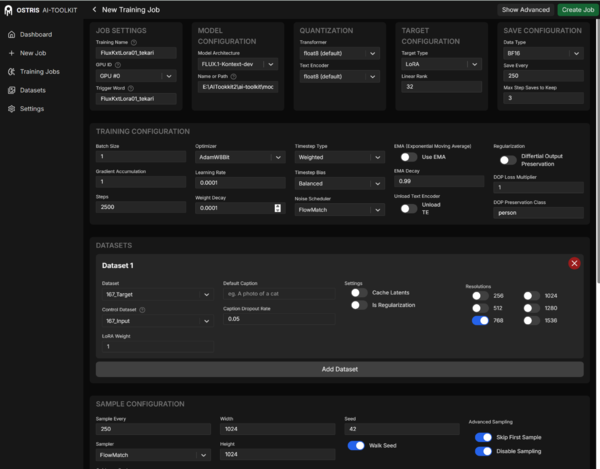Go to Training Jobs in the sidebar
The height and width of the screenshot is (469, 600).
[38, 71]
